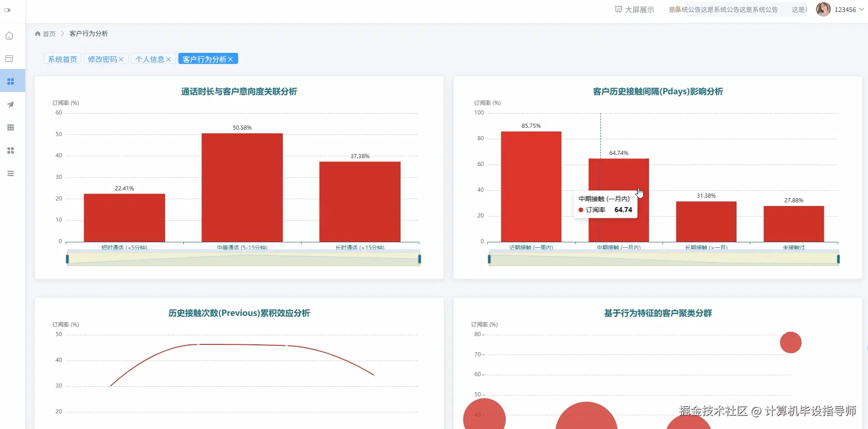Viewport: 868px width, 429px height.
Task: Click the 长时通话 37.38% bar
Action: click(x=360, y=202)
